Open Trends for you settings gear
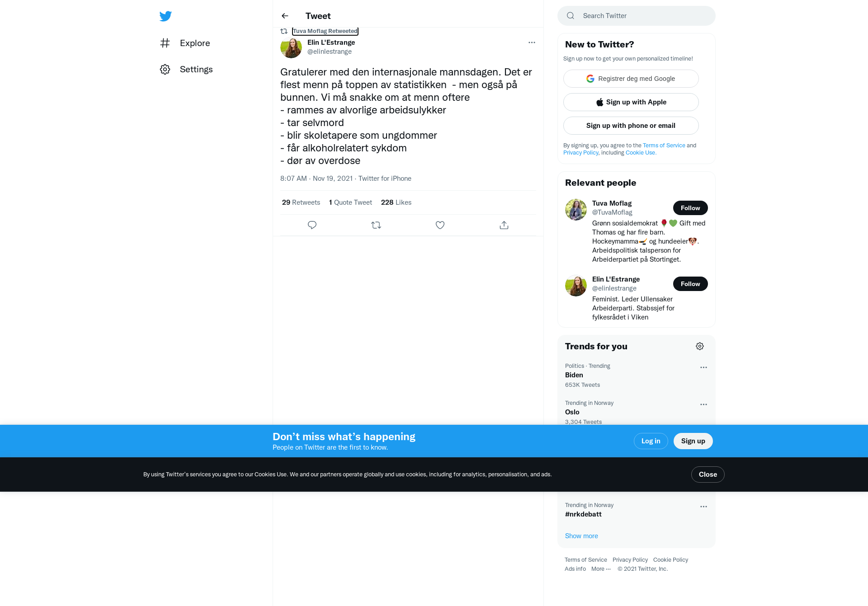Viewport: 868px width, 606px height. point(700,346)
